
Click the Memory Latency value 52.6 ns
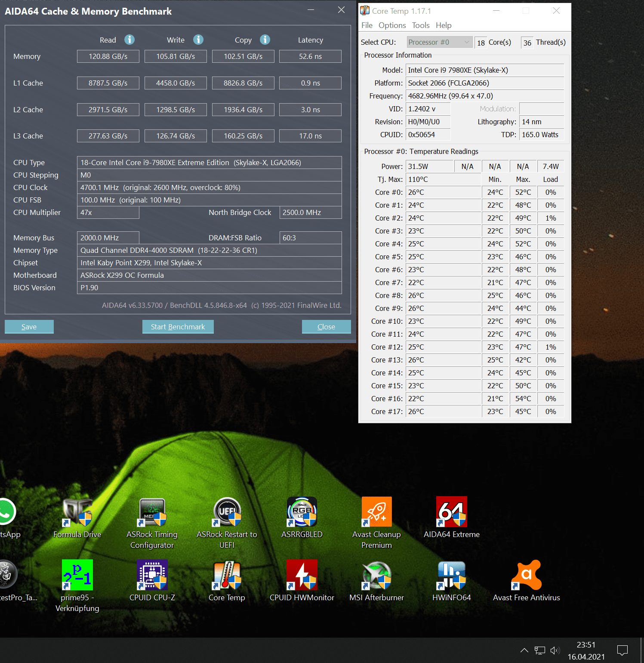(x=311, y=56)
